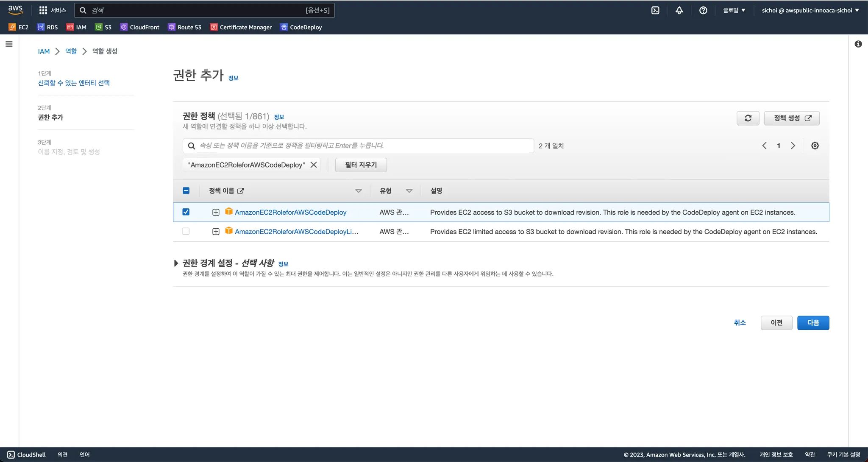Go to step 1 trusted entity selection

click(74, 83)
